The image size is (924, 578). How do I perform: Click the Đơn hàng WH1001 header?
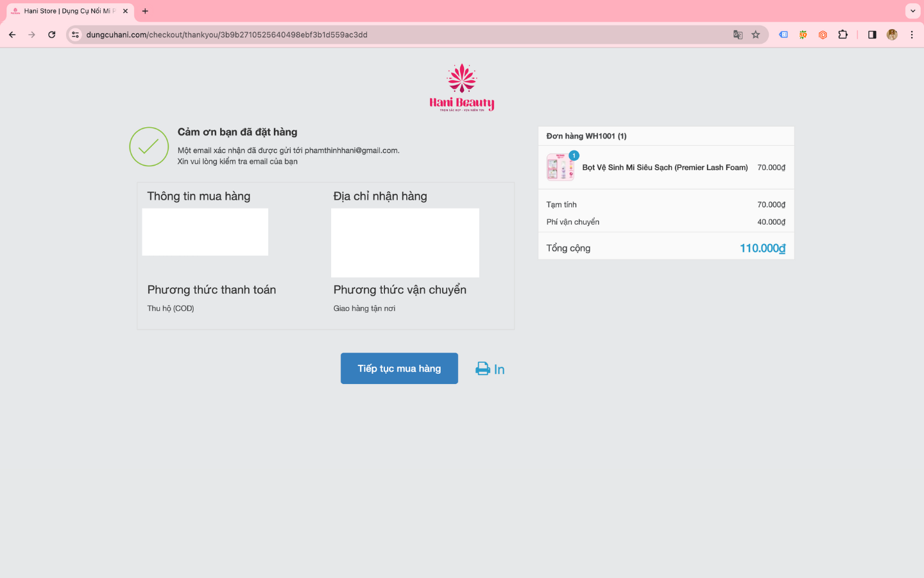(x=586, y=136)
